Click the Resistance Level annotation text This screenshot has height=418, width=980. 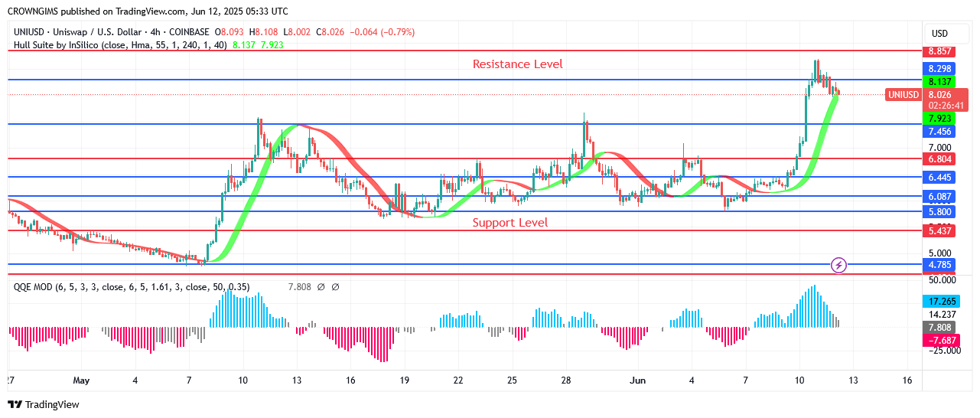point(517,64)
